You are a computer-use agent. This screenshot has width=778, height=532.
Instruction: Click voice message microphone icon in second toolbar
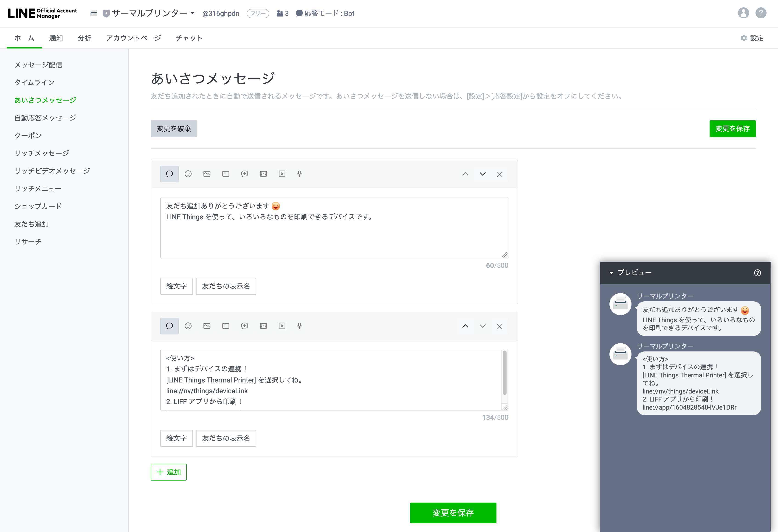pos(299,326)
